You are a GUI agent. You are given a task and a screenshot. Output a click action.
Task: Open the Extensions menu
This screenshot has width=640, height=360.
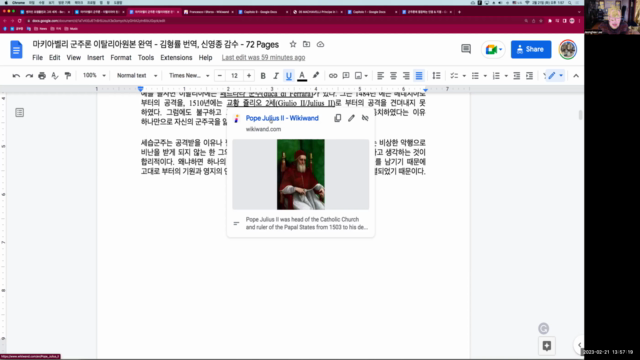click(176, 58)
